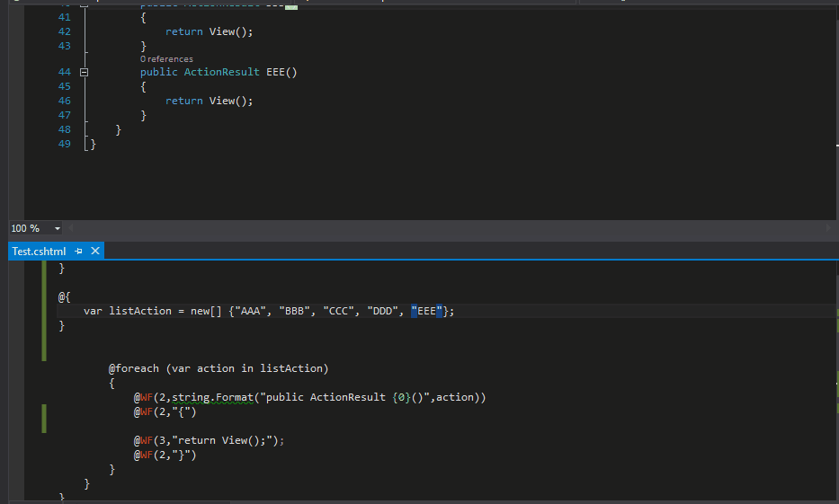The image size is (839, 504).
Task: Click the "public ActionResult EEE()" line
Action: (x=219, y=72)
